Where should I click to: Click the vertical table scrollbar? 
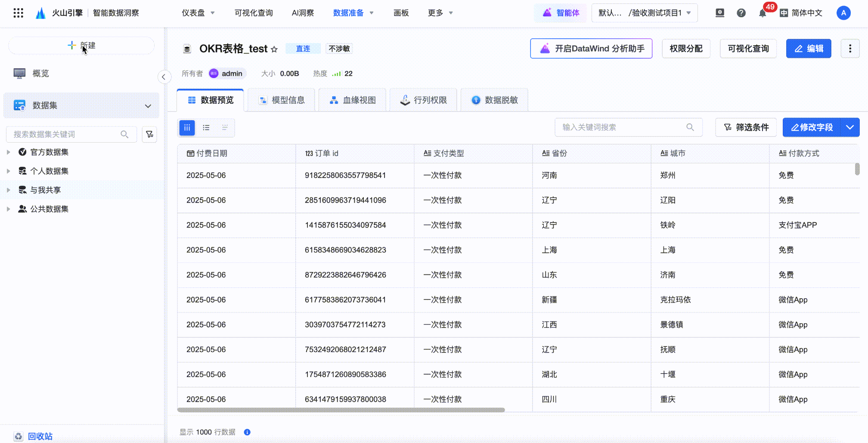[857, 169]
